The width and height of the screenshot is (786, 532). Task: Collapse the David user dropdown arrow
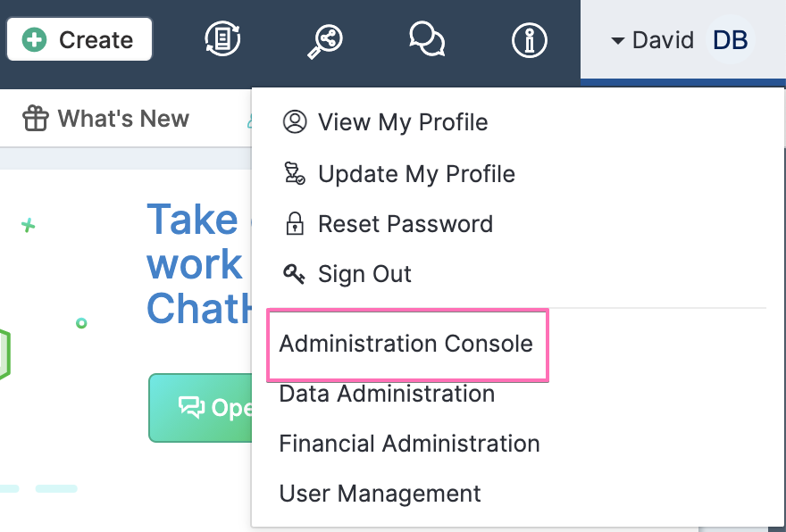[617, 40]
